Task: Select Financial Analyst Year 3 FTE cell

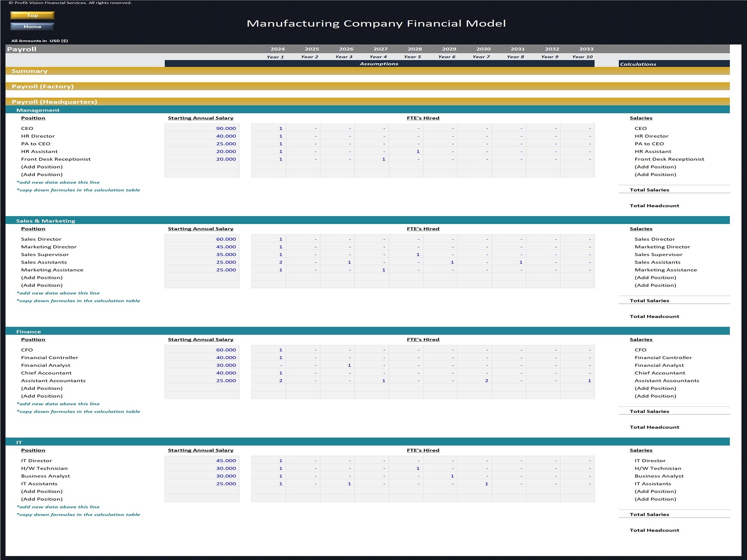Action: [337, 365]
